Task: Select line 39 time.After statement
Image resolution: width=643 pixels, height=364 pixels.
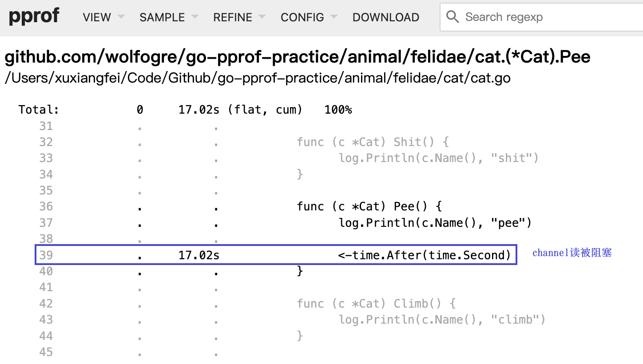Action: click(424, 255)
